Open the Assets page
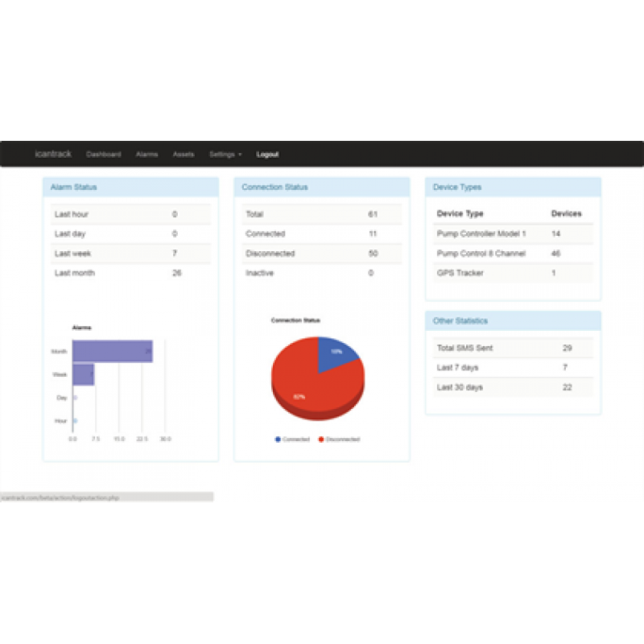Image resolution: width=644 pixels, height=644 pixels. click(x=183, y=154)
